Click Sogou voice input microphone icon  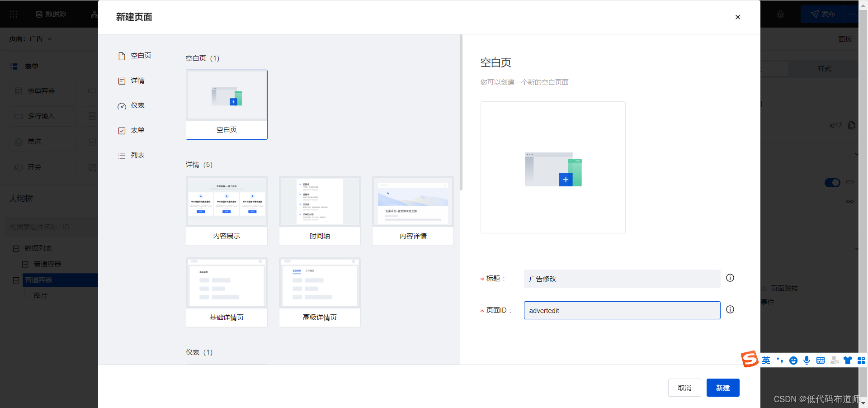pos(807,361)
